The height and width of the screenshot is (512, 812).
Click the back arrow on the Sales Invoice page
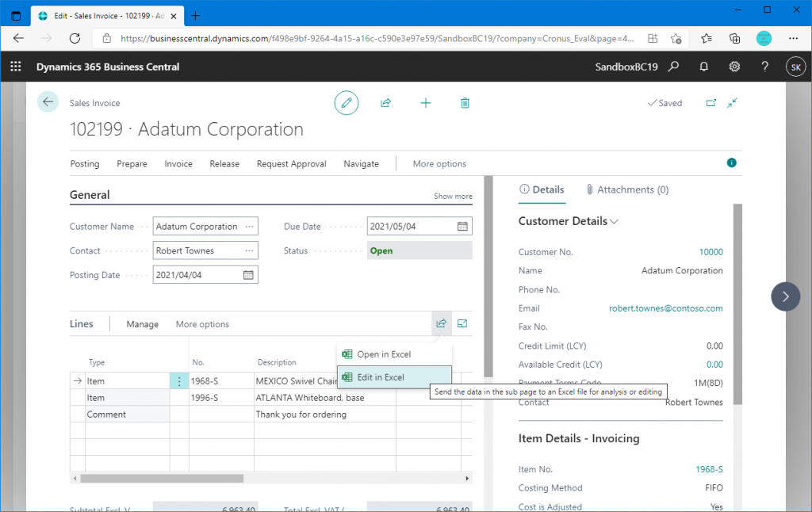pyautogui.click(x=48, y=102)
